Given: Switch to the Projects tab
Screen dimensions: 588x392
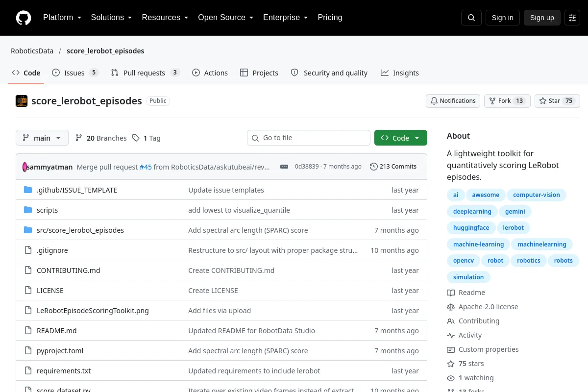Looking at the screenshot, I should point(259,73).
